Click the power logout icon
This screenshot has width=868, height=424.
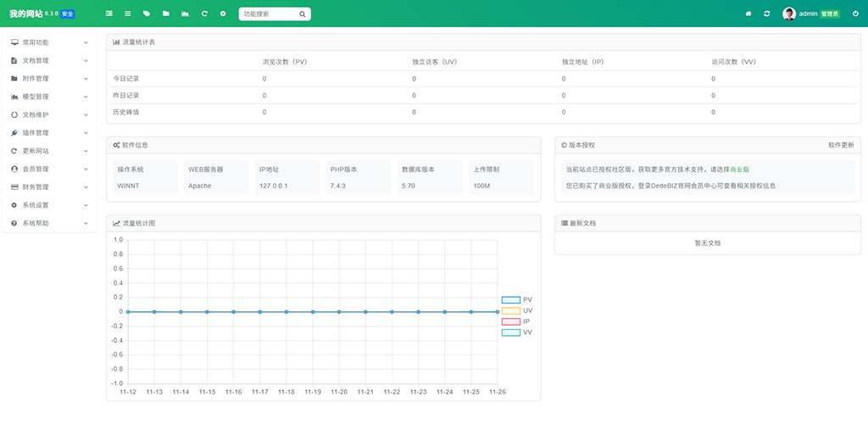tap(855, 14)
